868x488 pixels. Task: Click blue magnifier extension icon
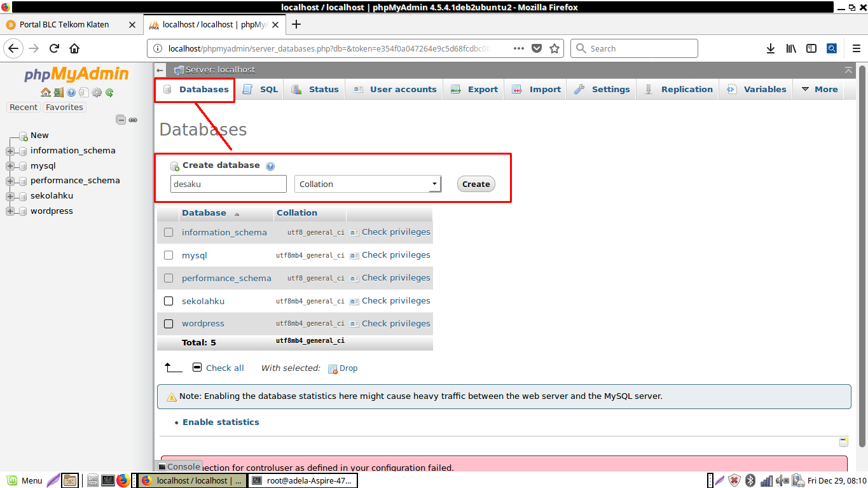pos(832,48)
